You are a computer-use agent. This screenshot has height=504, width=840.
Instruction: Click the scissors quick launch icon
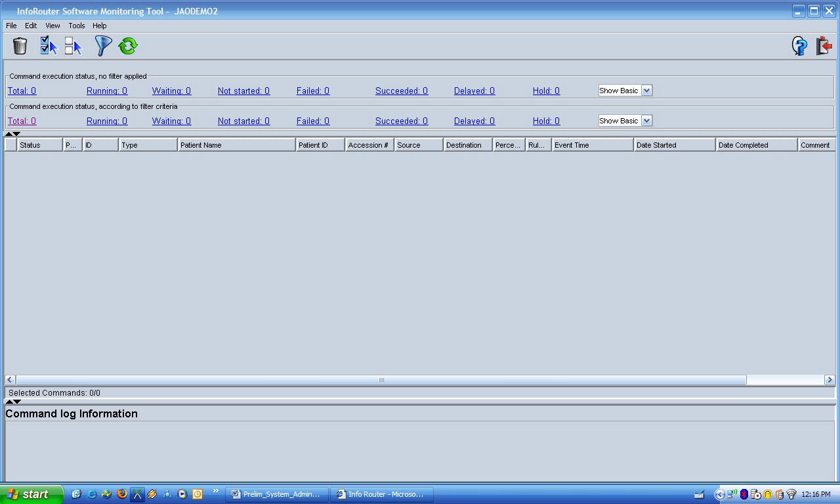click(137, 494)
